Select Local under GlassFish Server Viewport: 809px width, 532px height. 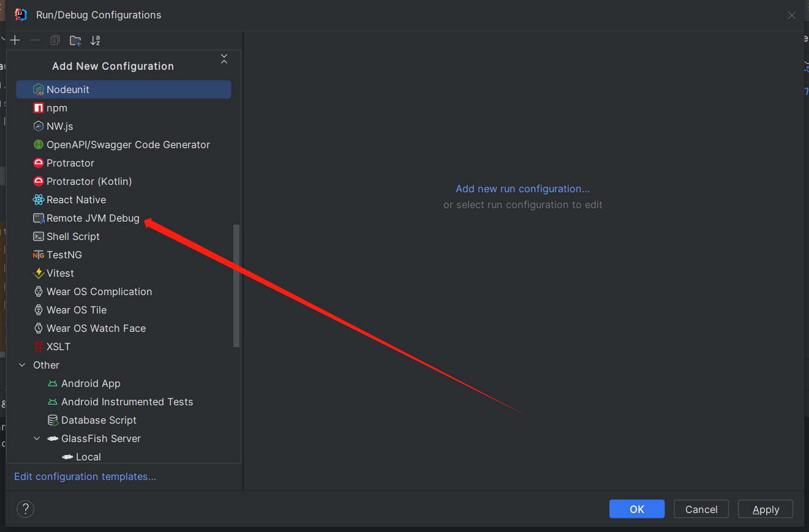click(x=88, y=457)
